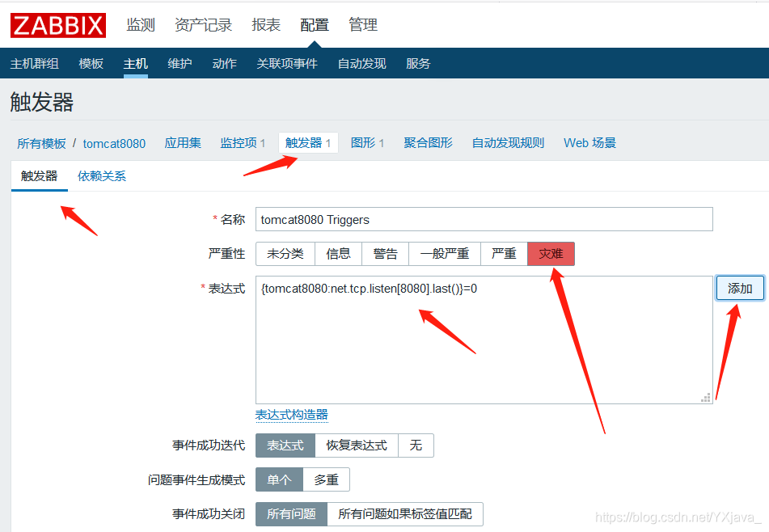
Task: Select 多重 problem generation mode
Action: click(327, 479)
